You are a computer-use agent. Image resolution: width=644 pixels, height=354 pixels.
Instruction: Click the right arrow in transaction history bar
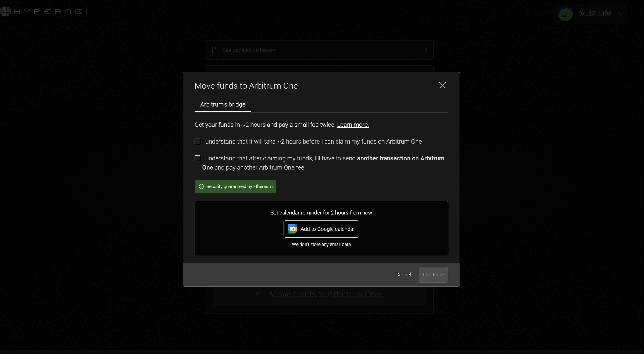pyautogui.click(x=424, y=50)
